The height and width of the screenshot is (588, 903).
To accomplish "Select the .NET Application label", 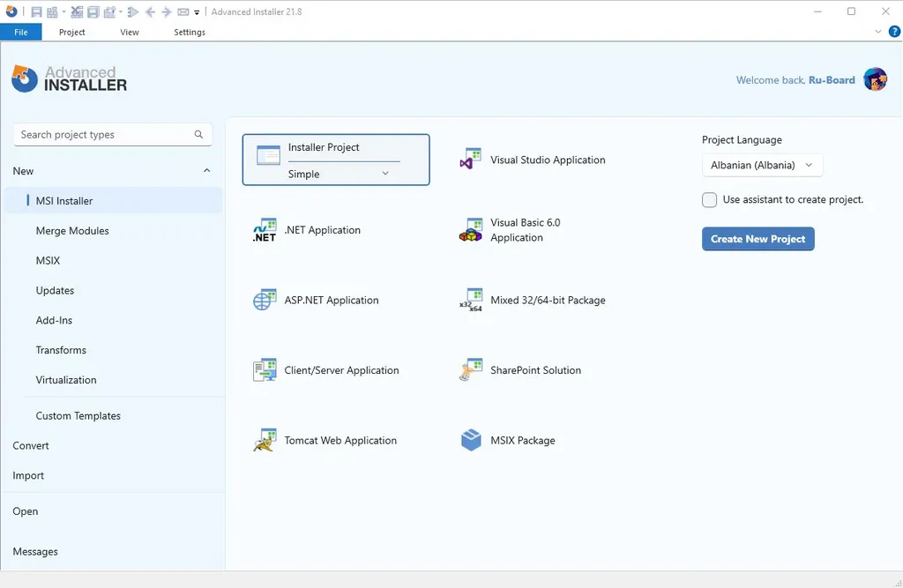I will (323, 230).
